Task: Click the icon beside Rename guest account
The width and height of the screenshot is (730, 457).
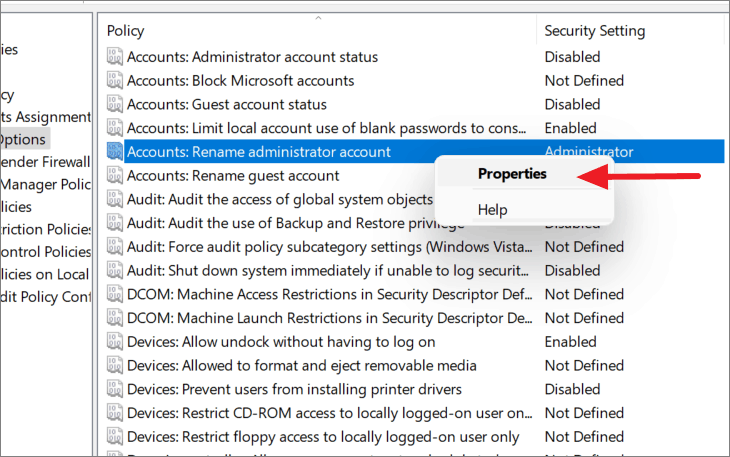Action: [115, 176]
